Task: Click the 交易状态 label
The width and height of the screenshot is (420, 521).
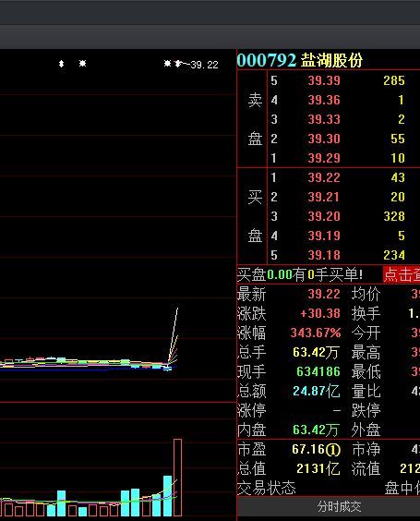Action: click(x=266, y=488)
